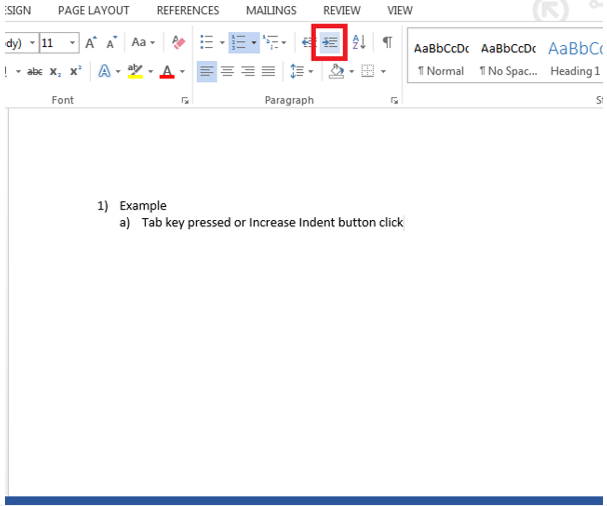Screen dimensions: 607x506
Task: Toggle Show/Hide paragraph marks
Action: [387, 42]
